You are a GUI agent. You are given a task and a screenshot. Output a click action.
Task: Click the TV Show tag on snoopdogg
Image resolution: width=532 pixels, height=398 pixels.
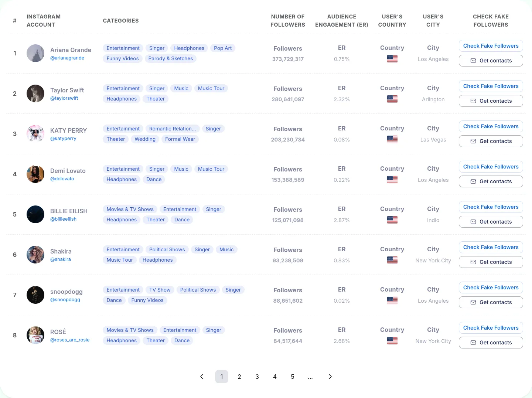pyautogui.click(x=160, y=290)
